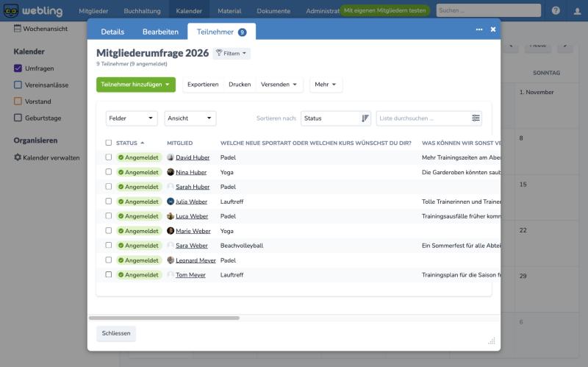Open Mitglieder in top navigation

pyautogui.click(x=93, y=11)
